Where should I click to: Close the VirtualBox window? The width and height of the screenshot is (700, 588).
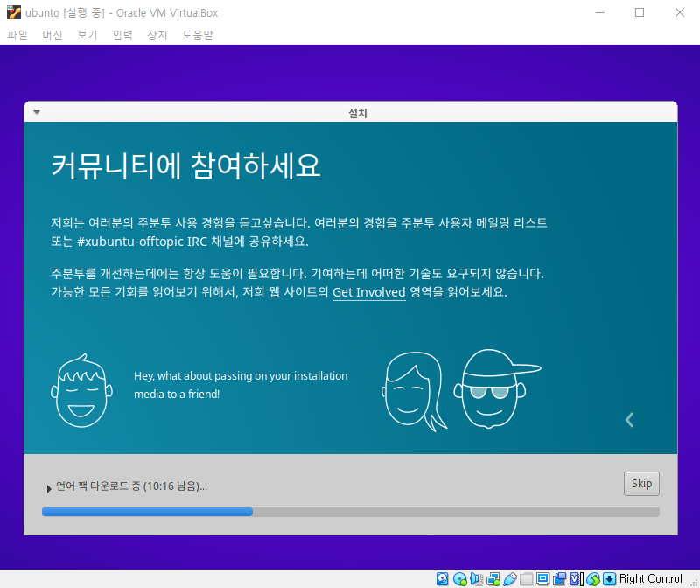pos(680,12)
